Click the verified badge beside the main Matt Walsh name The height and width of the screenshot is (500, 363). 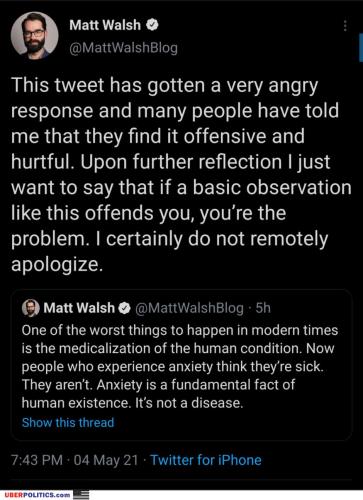152,25
